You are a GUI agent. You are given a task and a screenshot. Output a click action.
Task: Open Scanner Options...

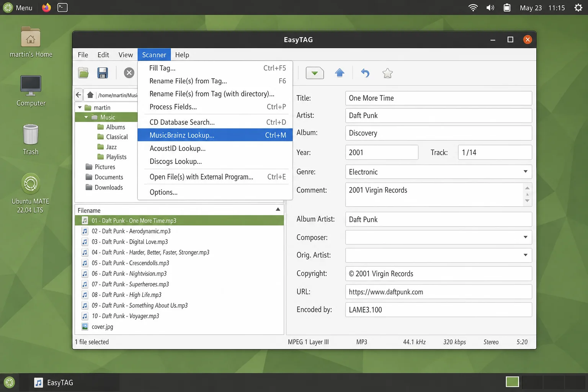(215, 192)
